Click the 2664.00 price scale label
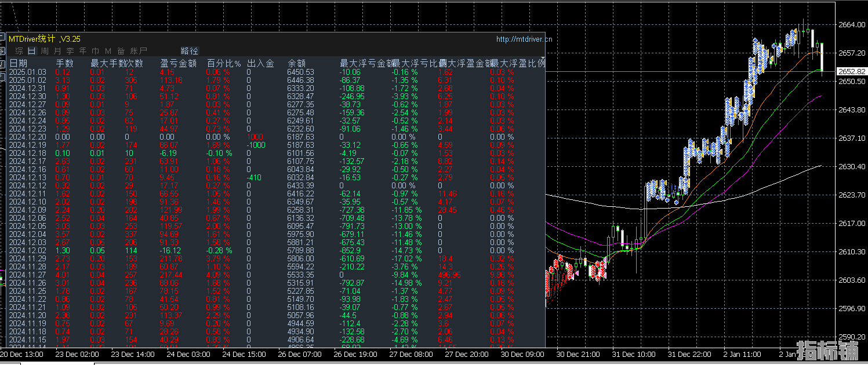 point(852,24)
